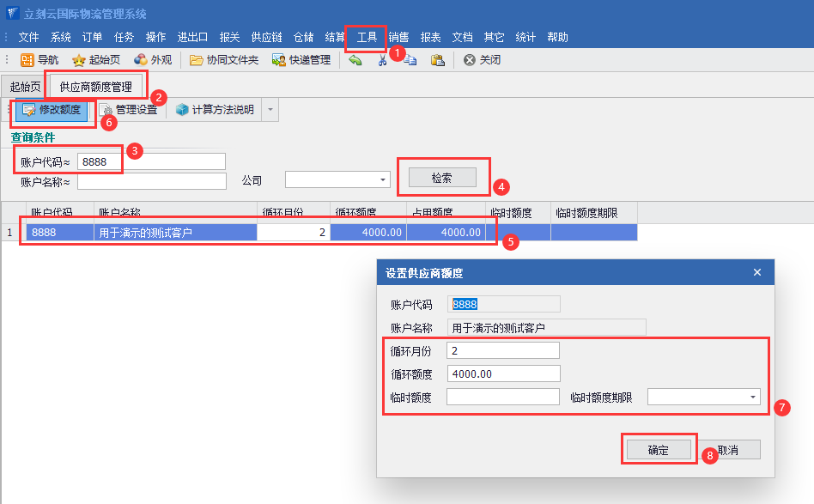Open 计算方法说明 calculation method help

(x=215, y=110)
